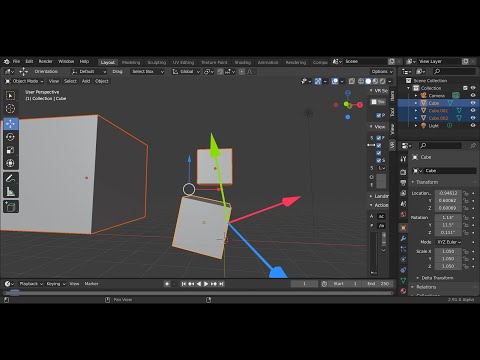Jump to the animation start frame
Viewport: 480px width, 360px height.
tap(183, 284)
